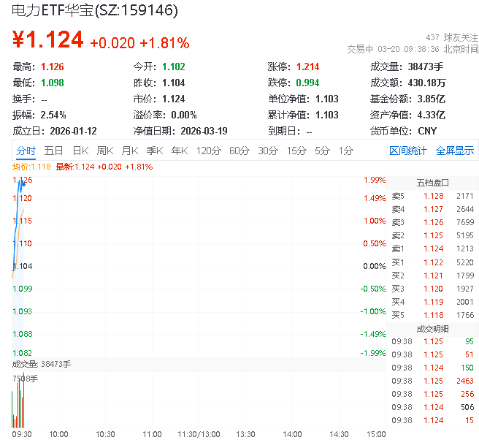Click the 成交额 value 430.18万
This screenshot has width=479, height=448.
[426, 83]
